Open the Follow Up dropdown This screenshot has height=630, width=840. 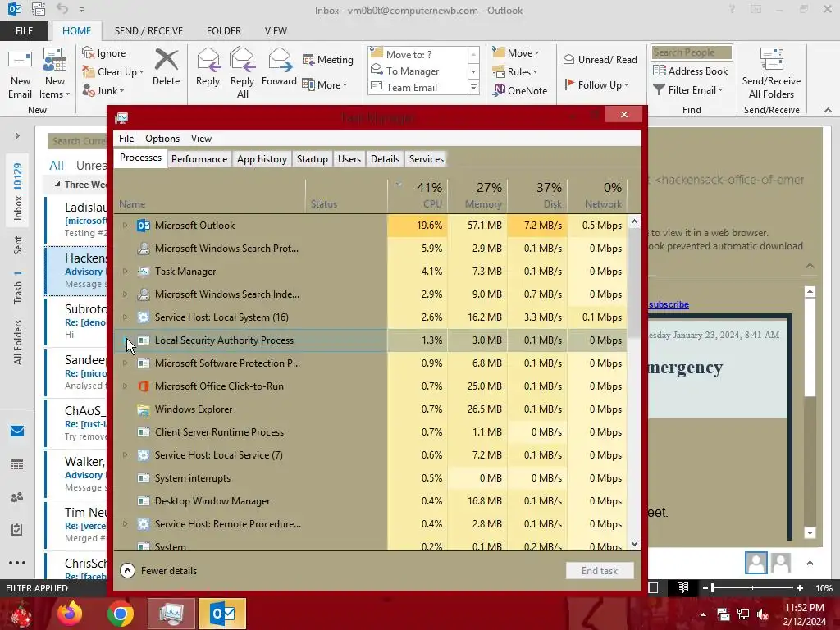[x=596, y=84]
